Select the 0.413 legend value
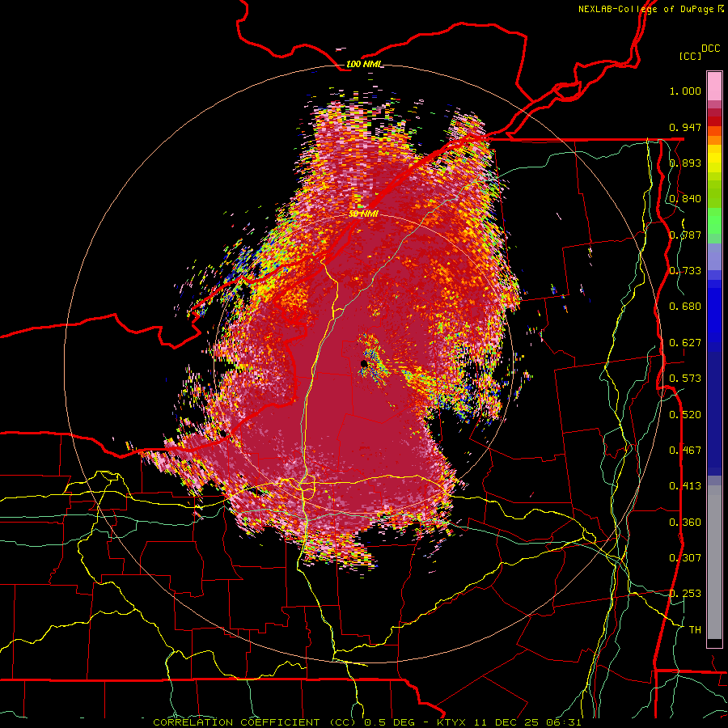The image size is (728, 728). pos(685,486)
